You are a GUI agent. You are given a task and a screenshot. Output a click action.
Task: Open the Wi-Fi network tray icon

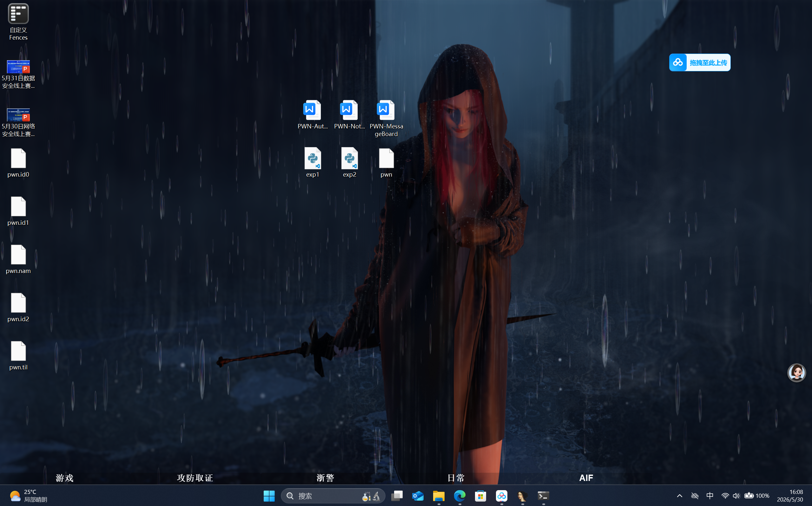point(725,496)
